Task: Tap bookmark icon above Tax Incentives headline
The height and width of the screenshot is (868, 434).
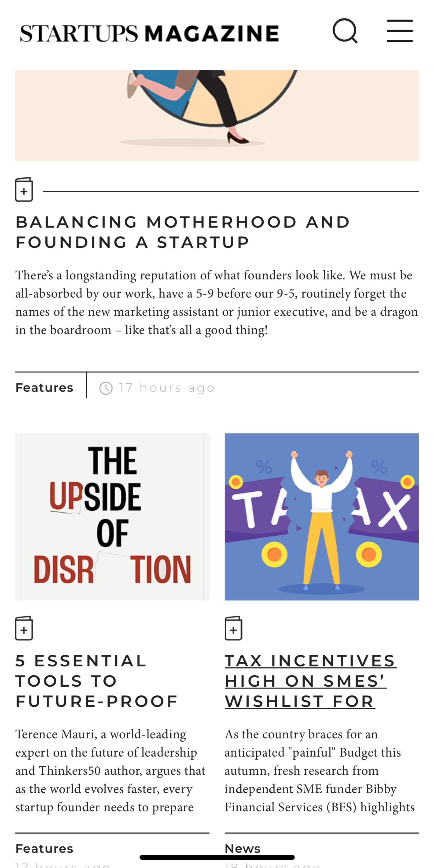Action: (233, 628)
